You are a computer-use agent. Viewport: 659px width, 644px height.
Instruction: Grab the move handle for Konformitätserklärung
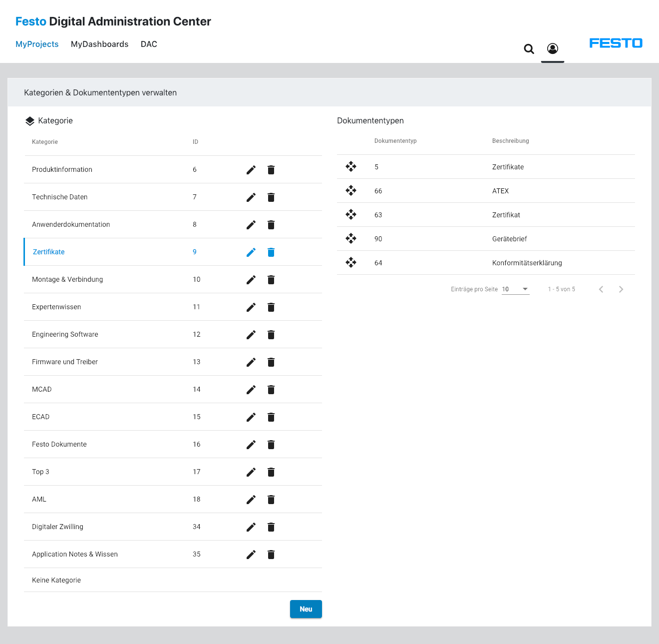click(x=351, y=262)
